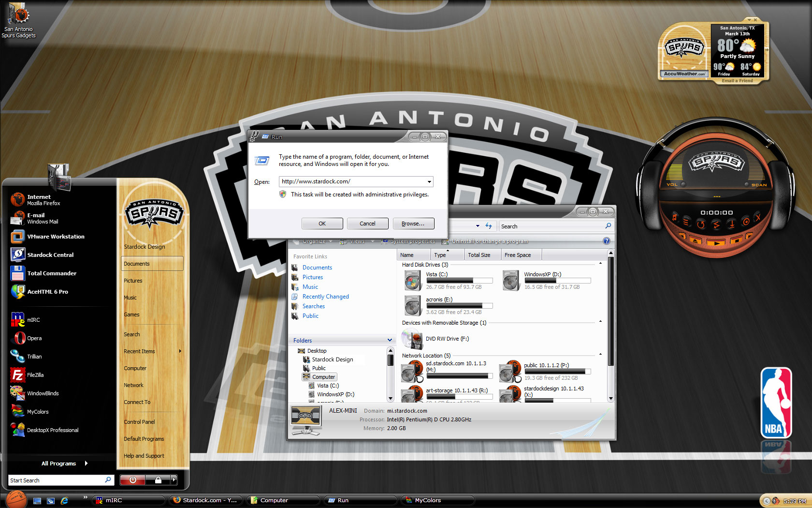Screen dimensions: 812x508
Task: Click the download arrow button on media player
Action: point(732,224)
